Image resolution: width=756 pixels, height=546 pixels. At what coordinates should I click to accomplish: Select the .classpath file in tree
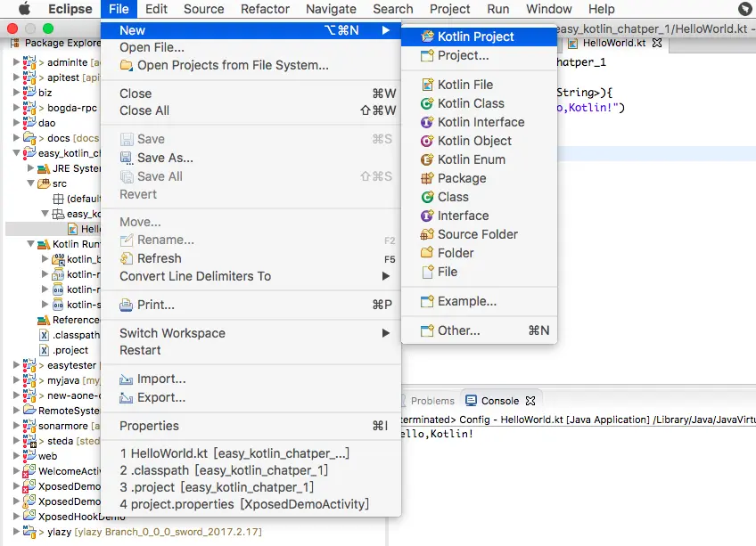[x=76, y=335]
